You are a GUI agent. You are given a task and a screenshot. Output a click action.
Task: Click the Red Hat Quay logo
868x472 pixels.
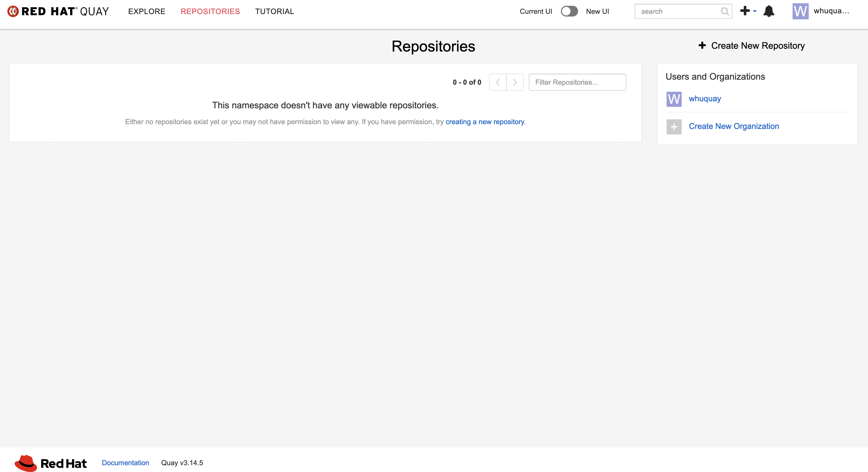tap(58, 12)
